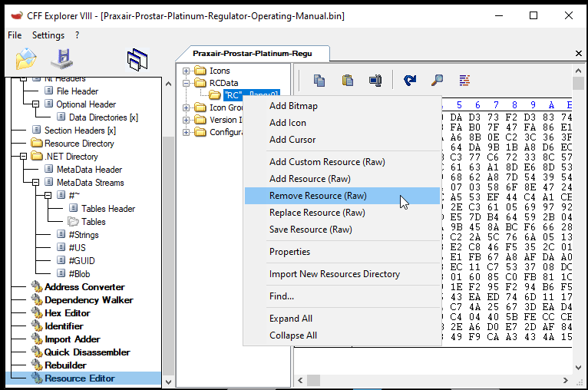The width and height of the screenshot is (588, 390).
Task: Open Hex Editor from the sidebar
Action: (67, 313)
